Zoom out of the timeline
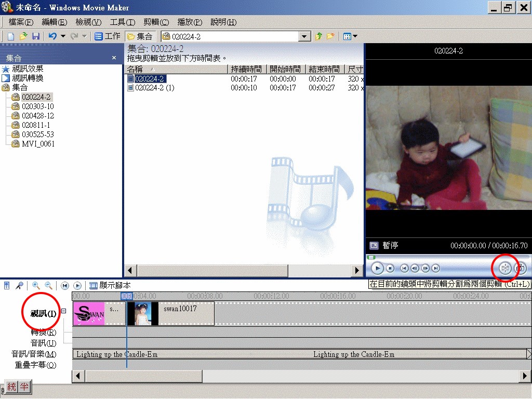This screenshot has height=399, width=532. pos(48,285)
